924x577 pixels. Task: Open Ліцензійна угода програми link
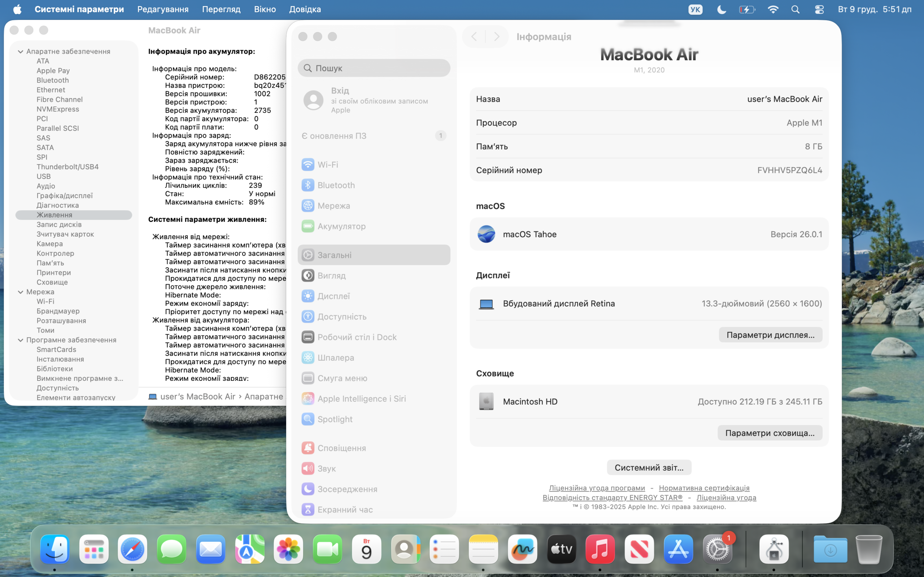coord(596,488)
